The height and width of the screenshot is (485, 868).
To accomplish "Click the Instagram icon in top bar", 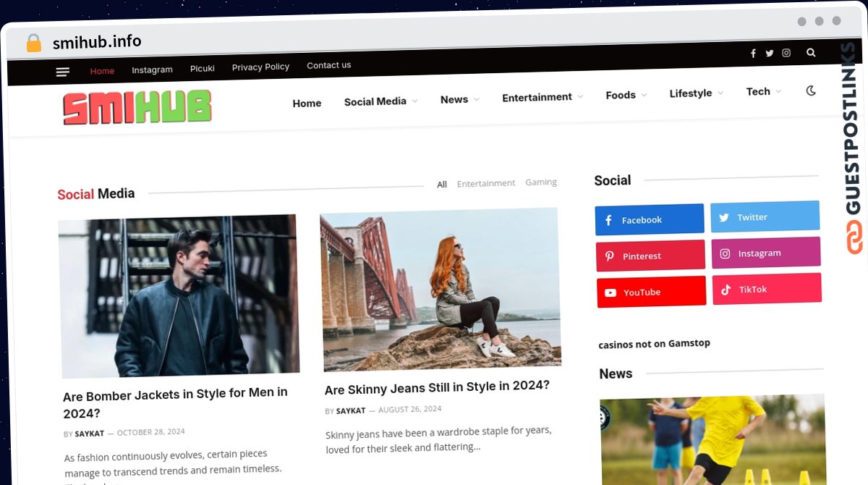I will pyautogui.click(x=786, y=53).
